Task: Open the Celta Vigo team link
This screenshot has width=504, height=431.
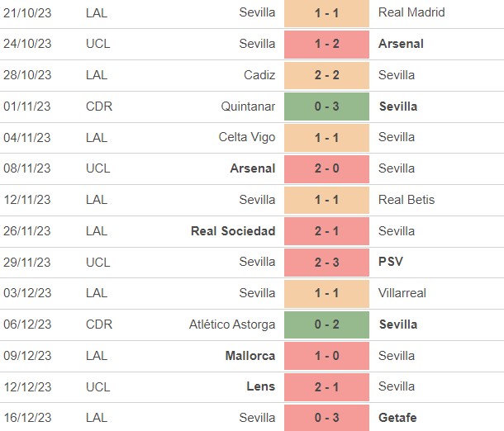Action: tap(247, 137)
